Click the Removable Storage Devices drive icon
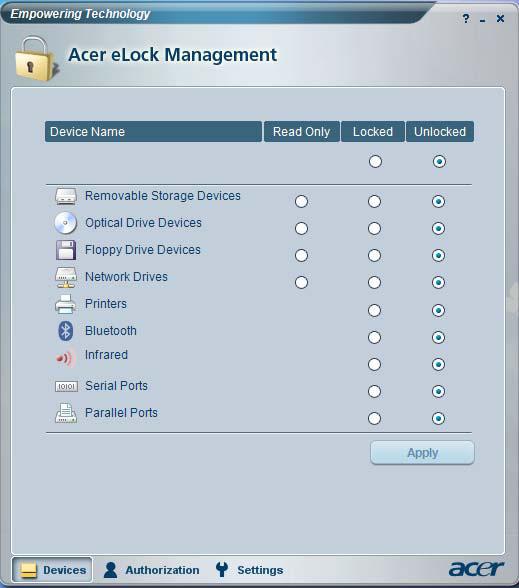This screenshot has height=588, width=519. (x=66, y=196)
